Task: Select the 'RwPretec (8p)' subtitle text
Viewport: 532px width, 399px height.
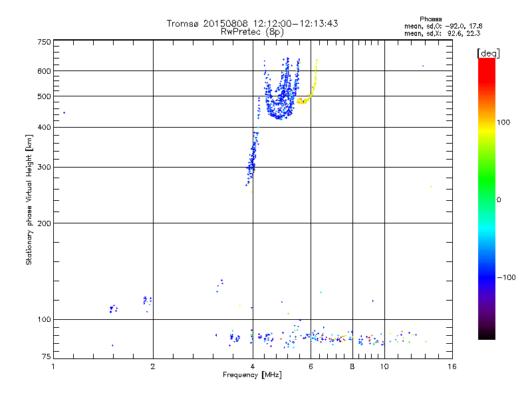Action: pyautogui.click(x=252, y=32)
